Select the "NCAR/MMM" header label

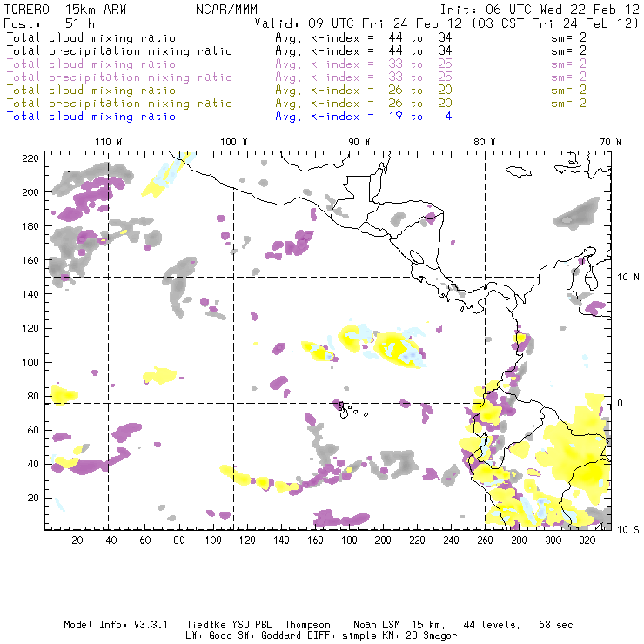tap(226, 10)
